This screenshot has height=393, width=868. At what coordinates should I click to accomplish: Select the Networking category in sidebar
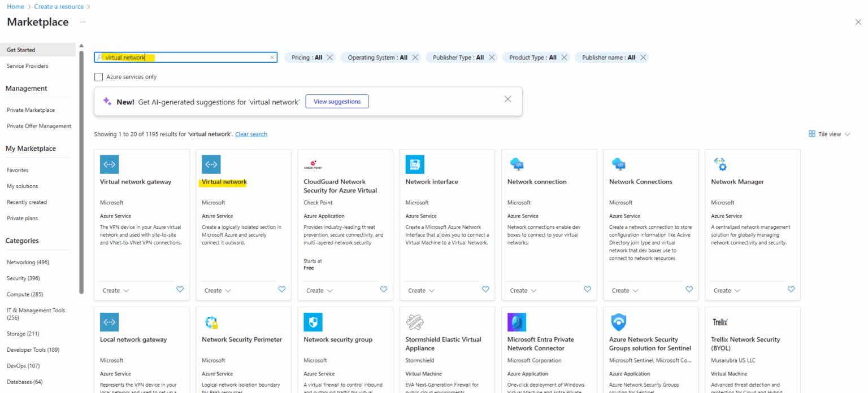[28, 262]
